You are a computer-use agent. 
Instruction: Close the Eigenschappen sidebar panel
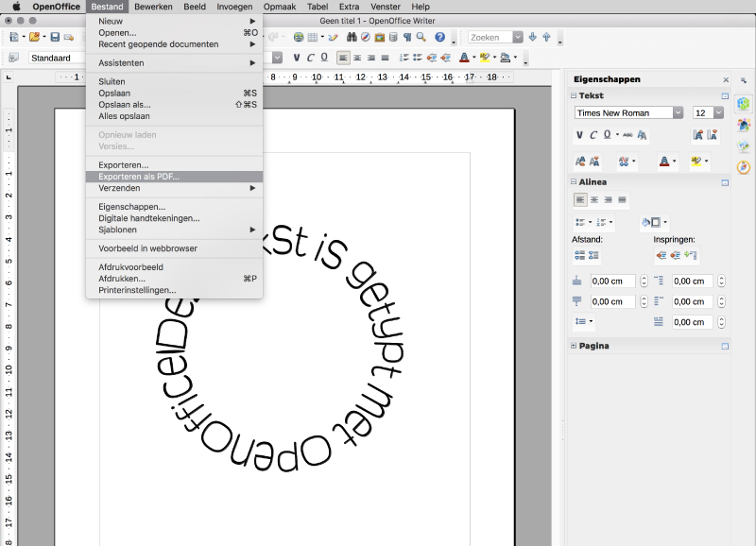pos(726,79)
